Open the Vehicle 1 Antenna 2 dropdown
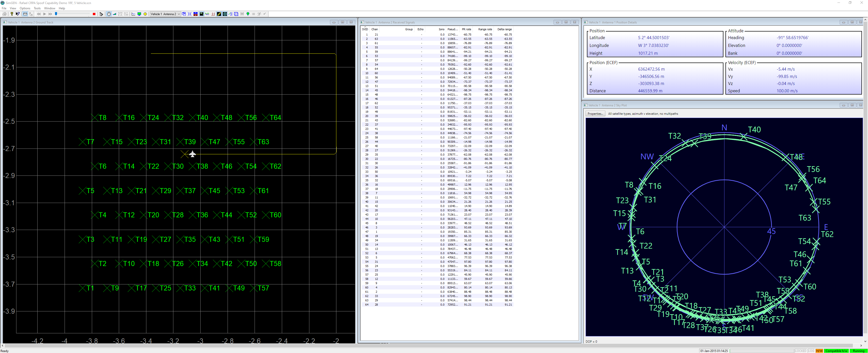Image resolution: width=868 pixels, height=353 pixels. tap(179, 14)
